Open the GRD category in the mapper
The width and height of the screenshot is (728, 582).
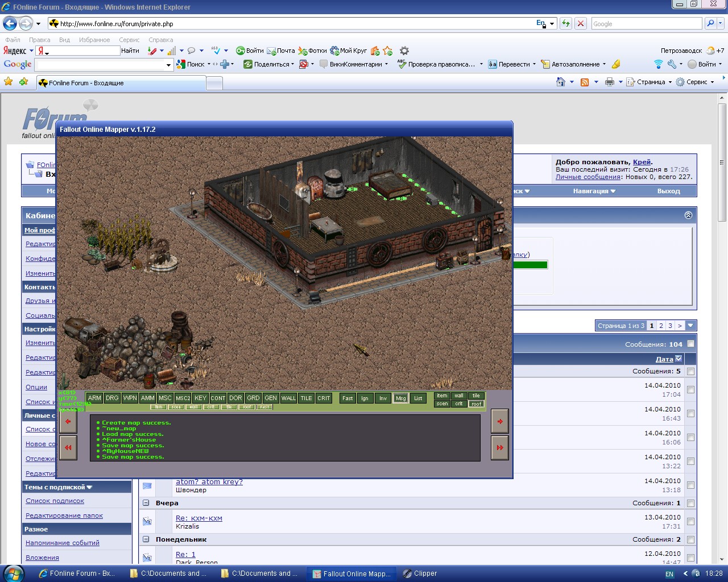253,398
